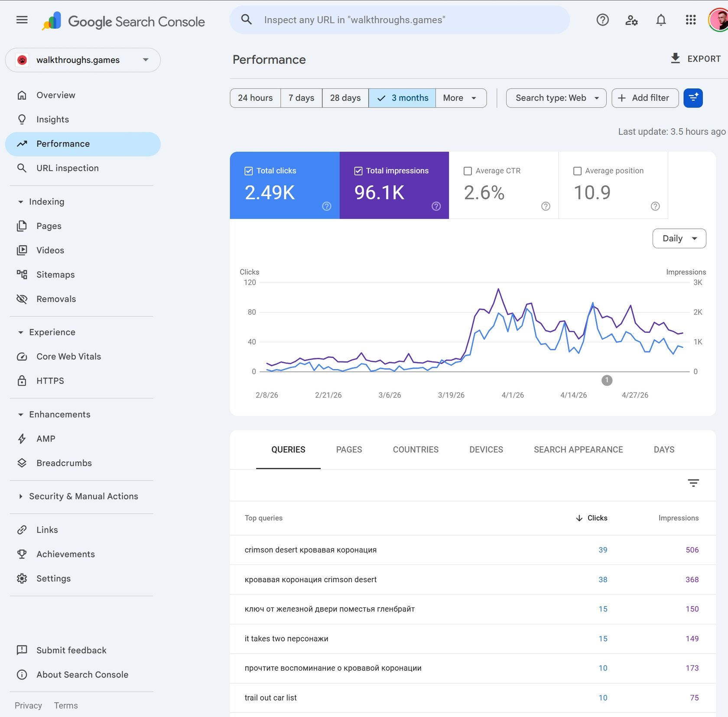The image size is (728, 717).
Task: Sort the table by Impressions column
Action: click(x=678, y=518)
